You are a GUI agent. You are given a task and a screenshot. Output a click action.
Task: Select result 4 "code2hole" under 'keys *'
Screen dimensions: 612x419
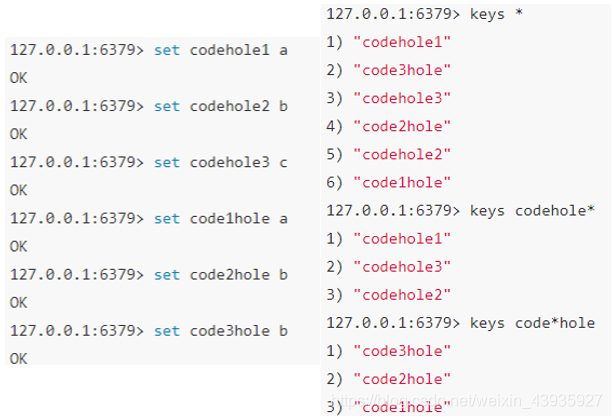(402, 127)
